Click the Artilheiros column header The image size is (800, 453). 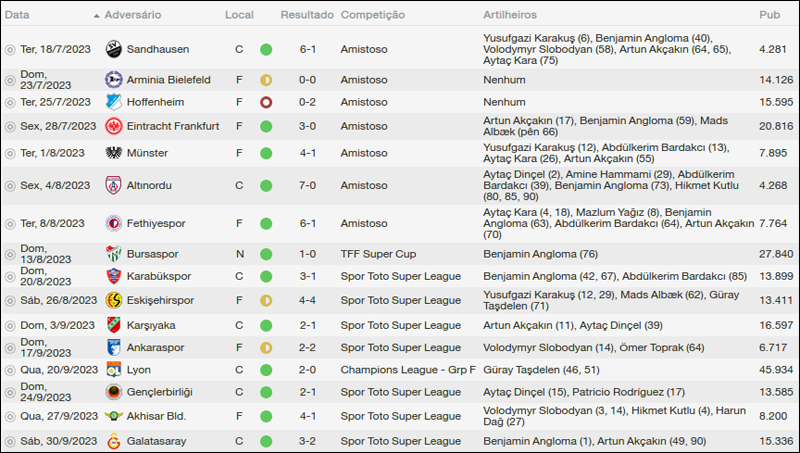pyautogui.click(x=510, y=16)
